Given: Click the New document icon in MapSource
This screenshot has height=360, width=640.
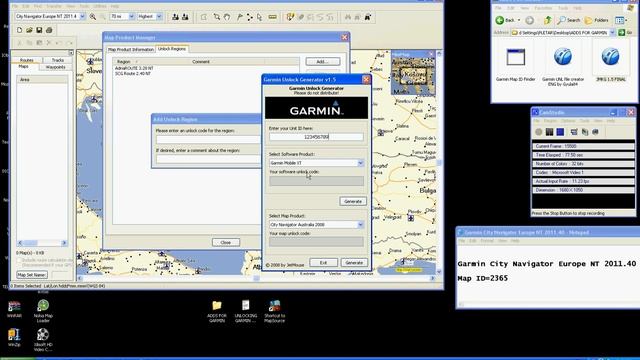Looking at the screenshot, I should [20, 30].
